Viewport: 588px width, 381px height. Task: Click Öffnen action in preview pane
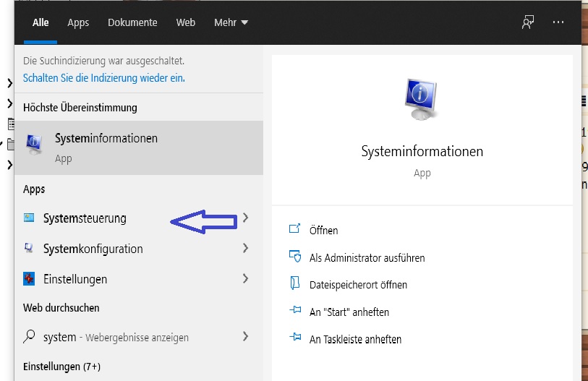[323, 230]
